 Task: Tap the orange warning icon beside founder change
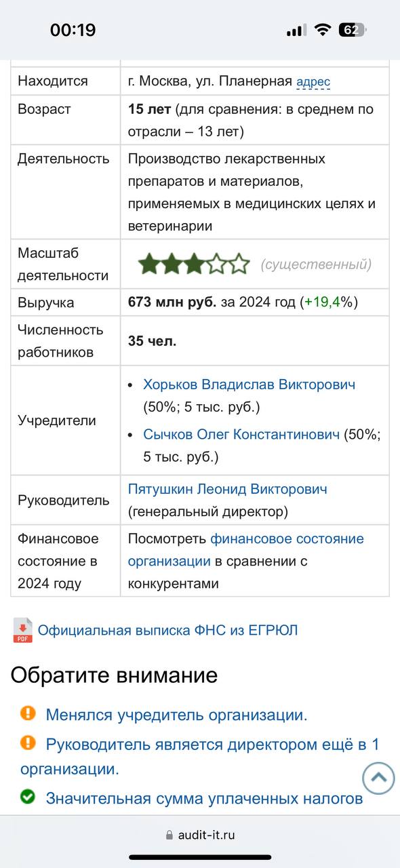tap(28, 713)
